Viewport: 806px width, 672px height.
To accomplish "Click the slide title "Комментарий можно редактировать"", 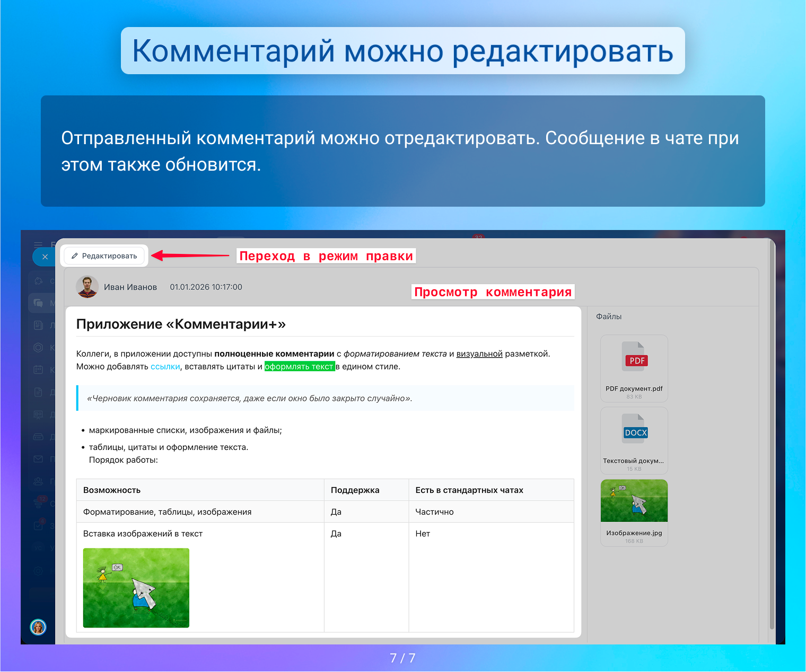I will point(403,51).
